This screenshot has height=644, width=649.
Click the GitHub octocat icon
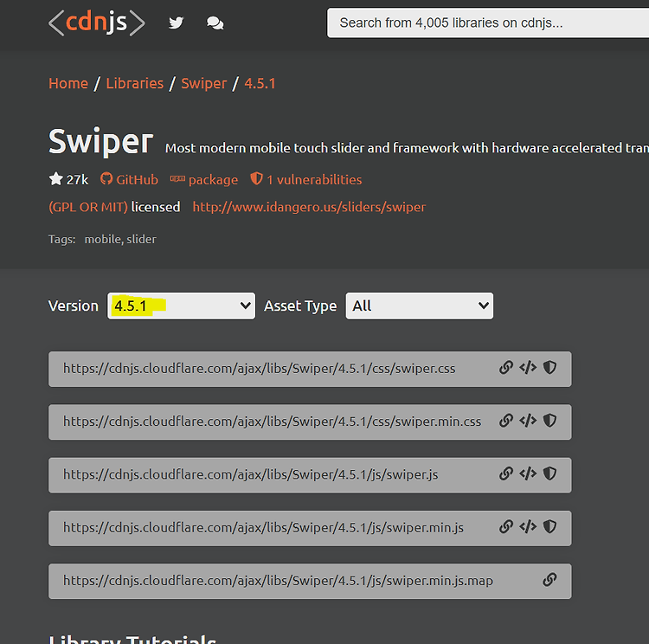(x=106, y=179)
